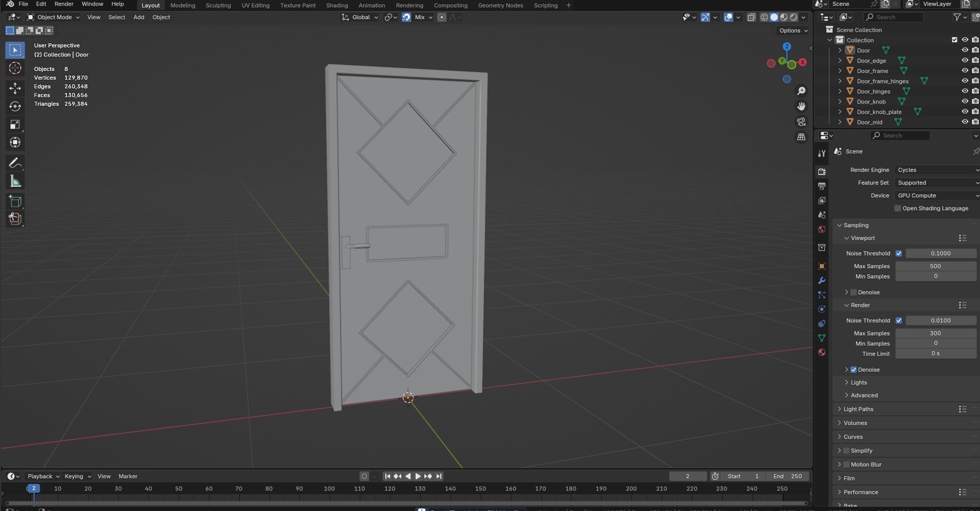Choose the Annotate tool
This screenshot has width=980, height=511.
click(x=15, y=163)
